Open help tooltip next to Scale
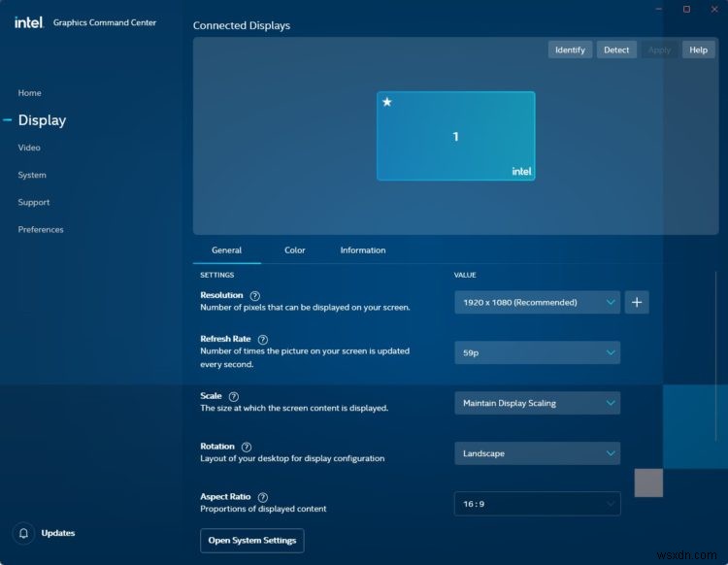 pyautogui.click(x=234, y=396)
